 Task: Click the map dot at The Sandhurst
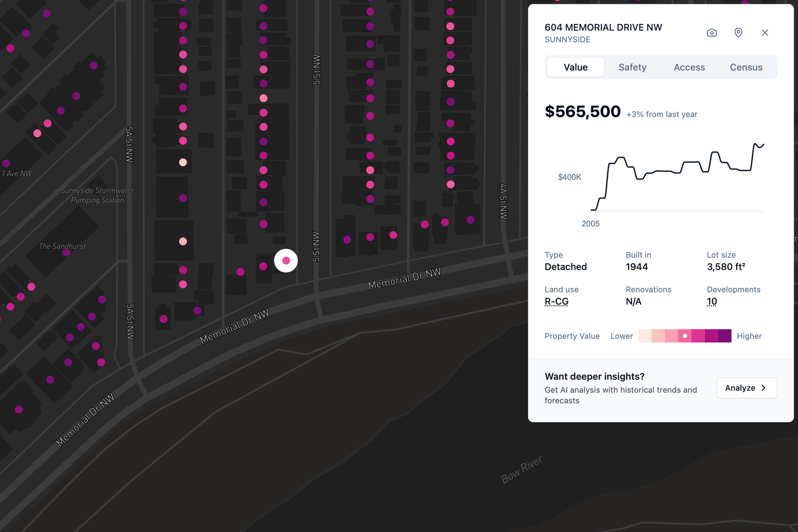66,253
